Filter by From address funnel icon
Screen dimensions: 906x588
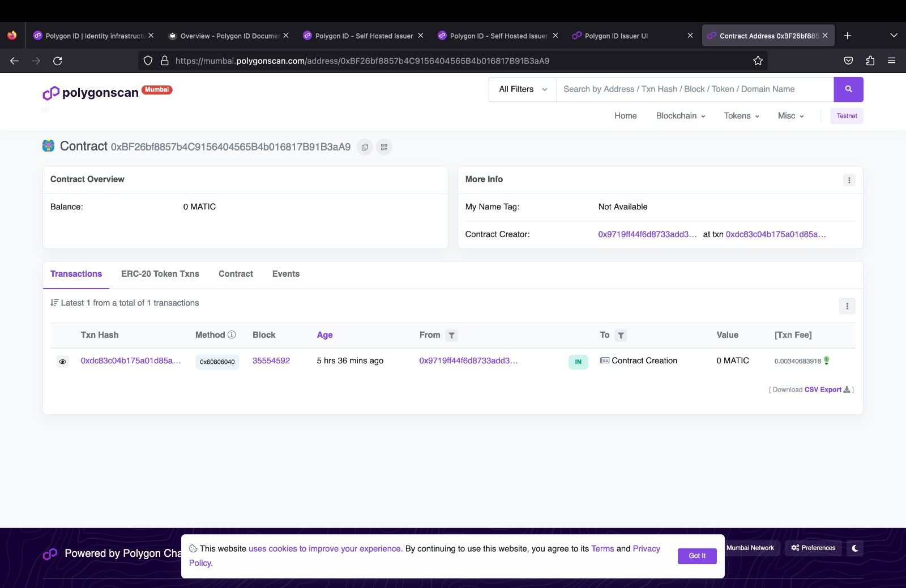pos(451,336)
